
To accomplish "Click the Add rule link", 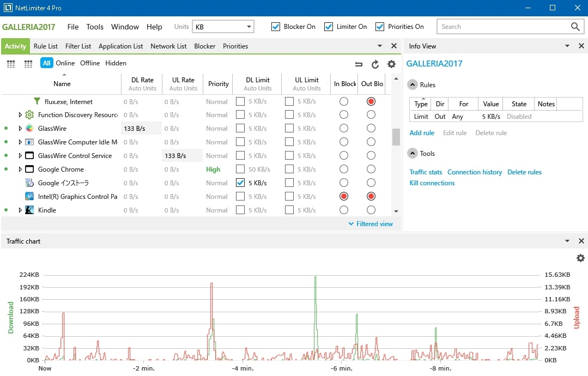I will (422, 133).
